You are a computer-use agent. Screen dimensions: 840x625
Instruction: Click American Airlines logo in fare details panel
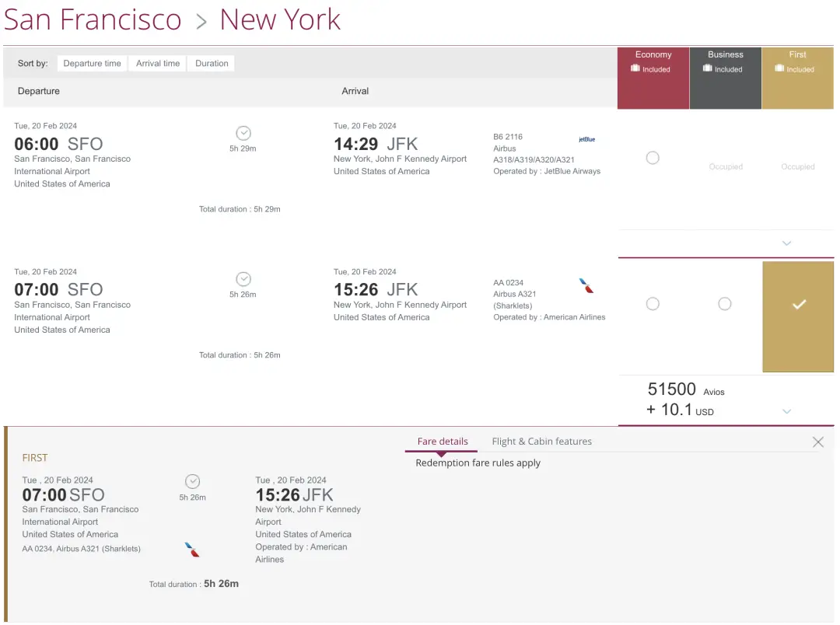[192, 550]
